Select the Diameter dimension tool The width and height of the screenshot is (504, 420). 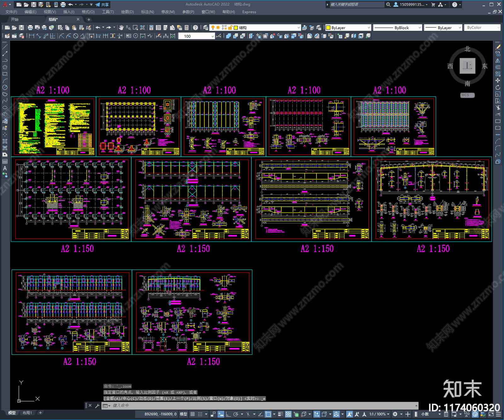[76, 36]
